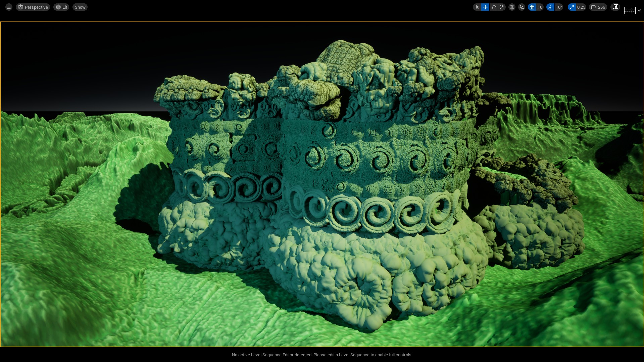The height and width of the screenshot is (362, 644).
Task: Expand the viewport layout chevron
Action: 639,10
